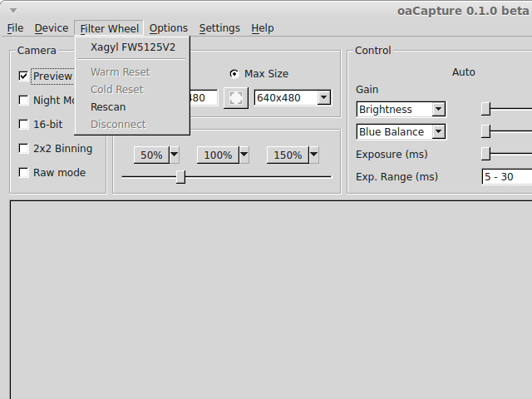The height and width of the screenshot is (399, 532).
Task: Choose Rescan from Filter Wheel menu
Action: click(132, 107)
